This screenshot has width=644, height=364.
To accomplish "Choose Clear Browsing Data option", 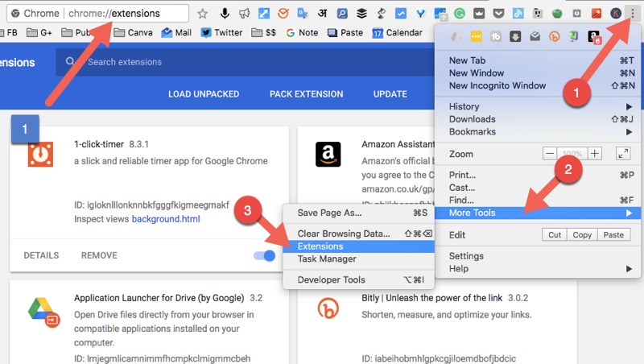I will click(x=358, y=234).
